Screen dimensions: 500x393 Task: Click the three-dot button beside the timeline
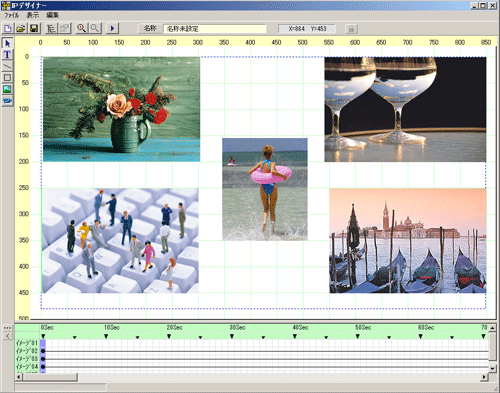point(7,328)
